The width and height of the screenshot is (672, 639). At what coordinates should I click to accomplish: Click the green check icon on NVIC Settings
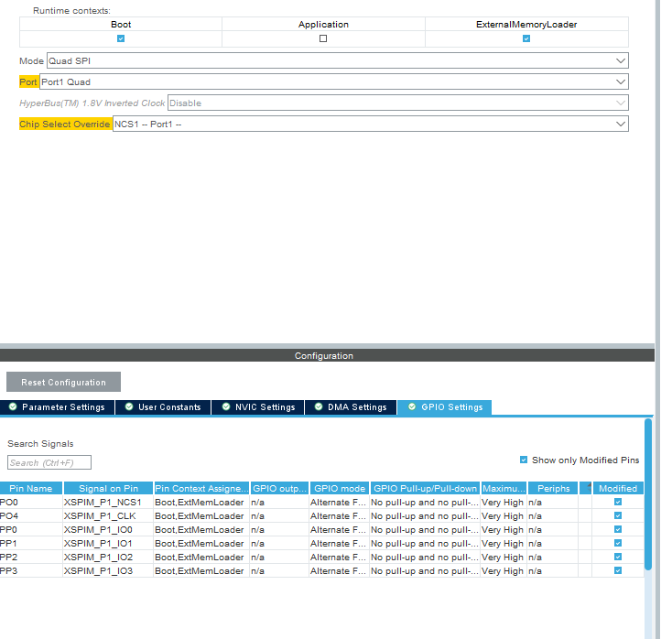click(x=226, y=406)
